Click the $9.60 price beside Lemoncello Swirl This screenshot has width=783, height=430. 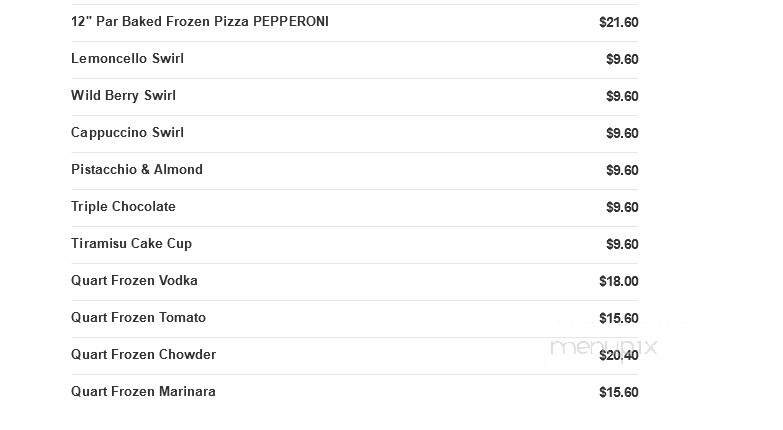[x=622, y=59]
